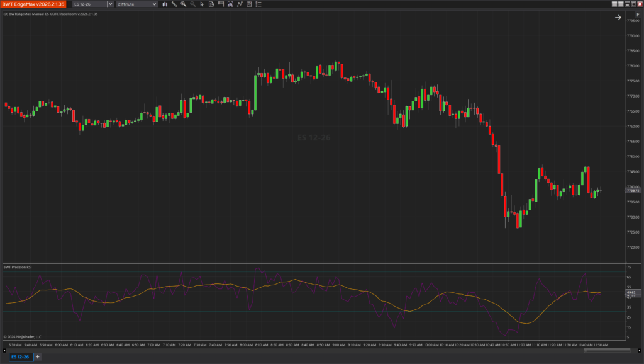Expand the ES 12-26 instrument dropdown arrow

tap(110, 4)
